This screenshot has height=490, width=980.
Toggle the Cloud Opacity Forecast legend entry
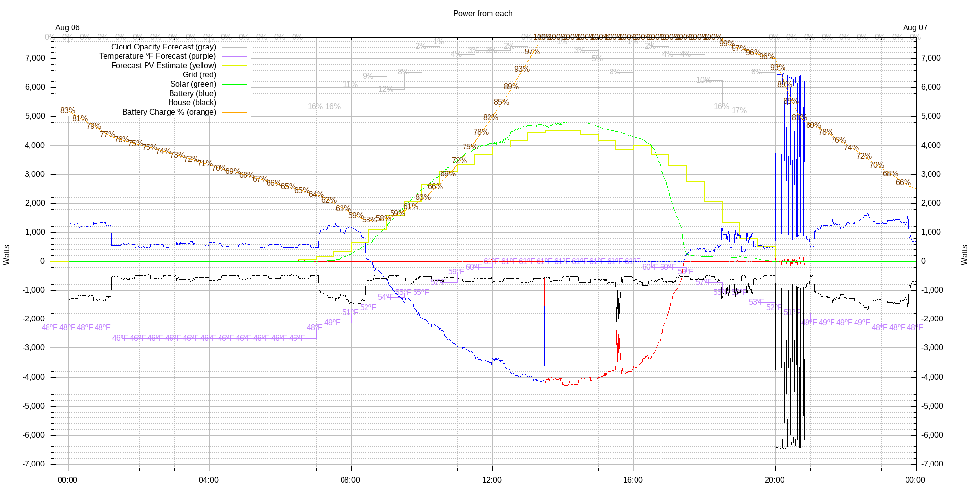[163, 47]
